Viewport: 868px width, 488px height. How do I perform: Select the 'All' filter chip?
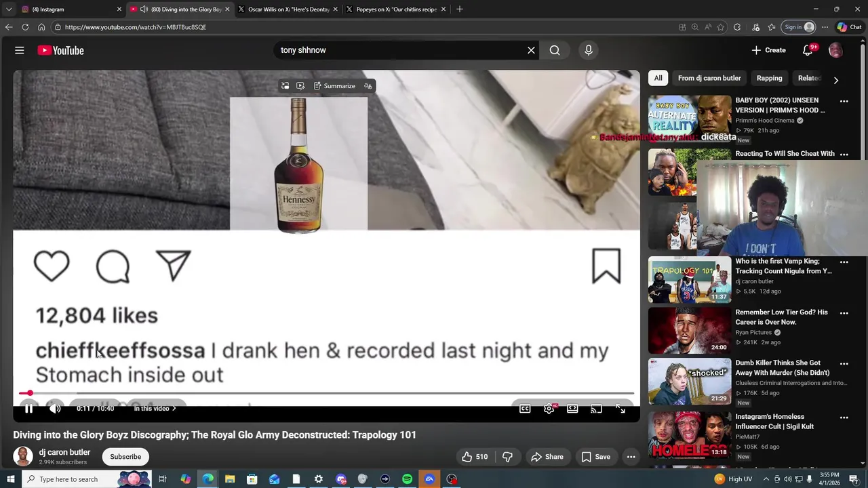[x=658, y=78]
